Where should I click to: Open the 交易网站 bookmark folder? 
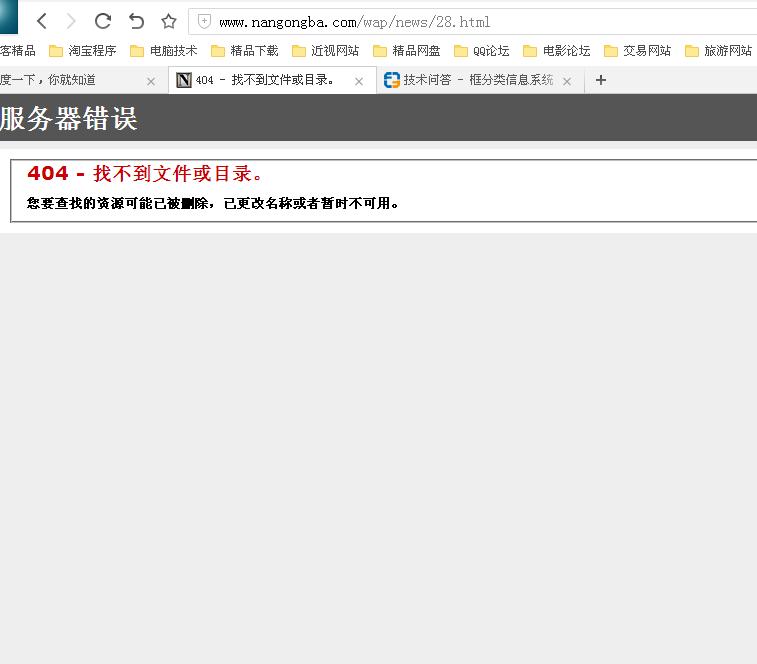tap(637, 51)
